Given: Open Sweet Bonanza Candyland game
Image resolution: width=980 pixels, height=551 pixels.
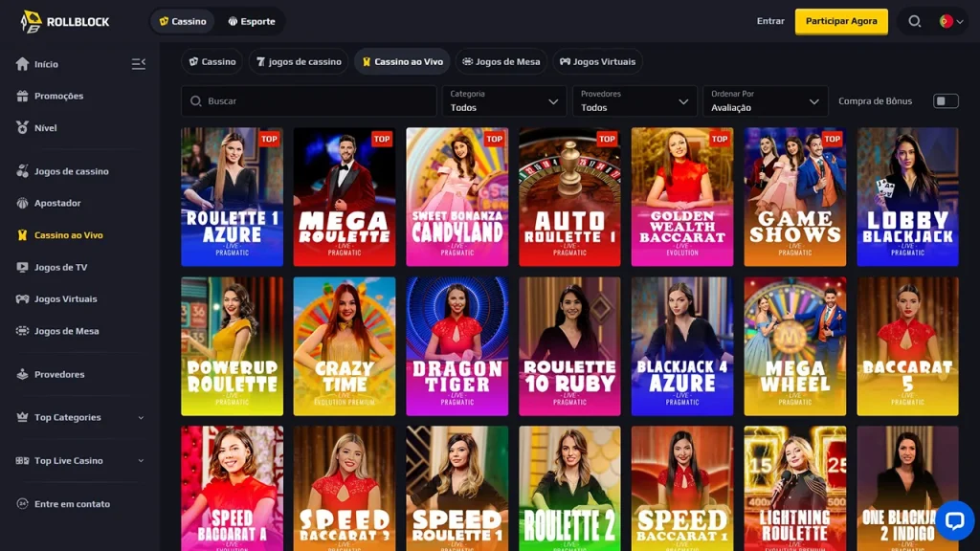Looking at the screenshot, I should pyautogui.click(x=457, y=197).
